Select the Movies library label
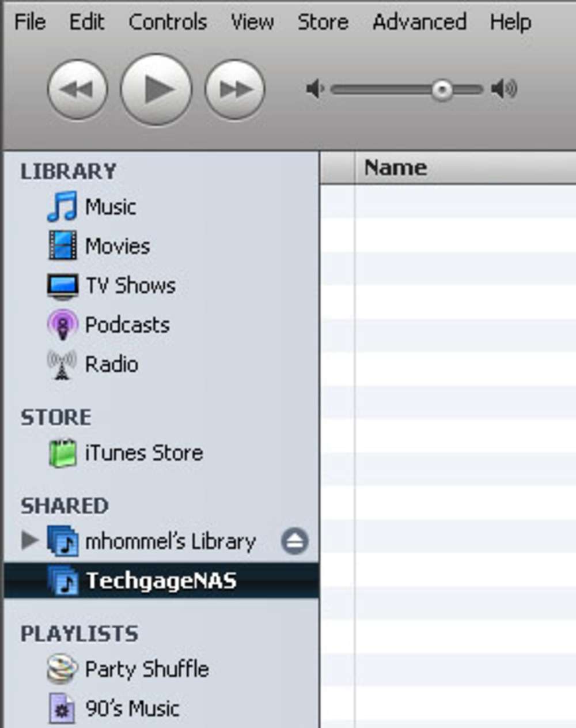Viewport: 576px width, 728px height. click(x=118, y=246)
